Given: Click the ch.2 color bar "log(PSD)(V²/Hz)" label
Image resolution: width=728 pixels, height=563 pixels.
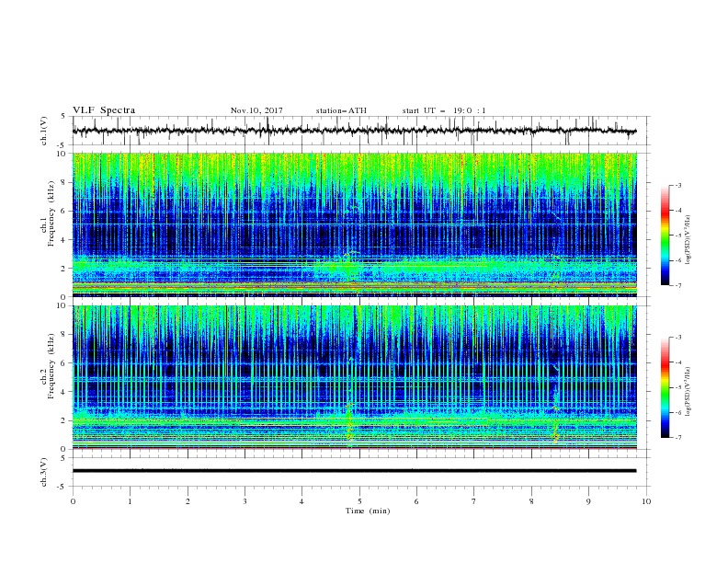Looking at the screenshot, I should [x=688, y=392].
